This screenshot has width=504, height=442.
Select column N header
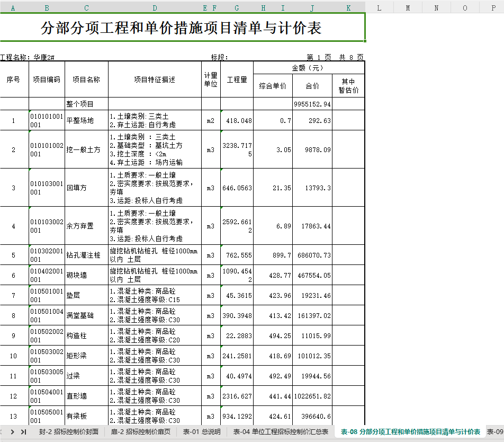436,8
